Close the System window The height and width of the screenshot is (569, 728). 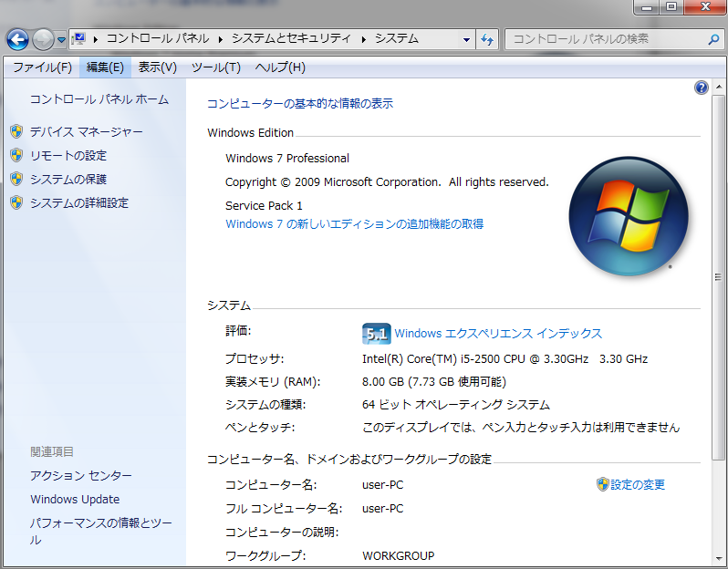pos(706,7)
